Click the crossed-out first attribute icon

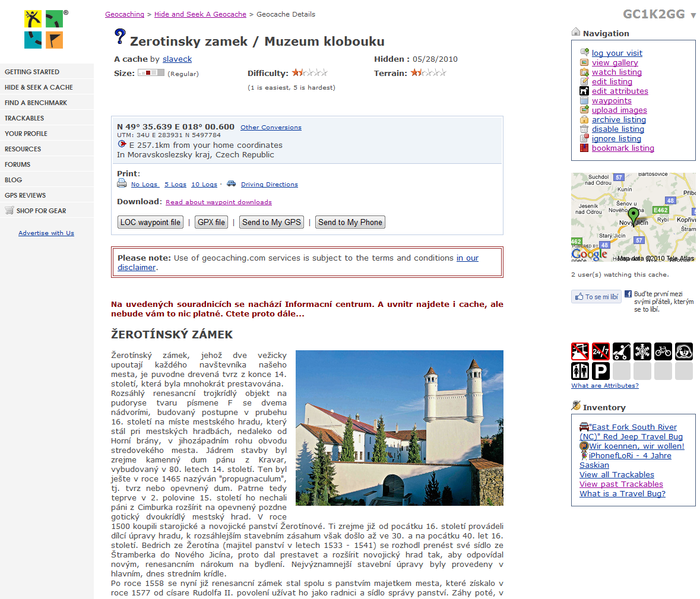coord(580,351)
